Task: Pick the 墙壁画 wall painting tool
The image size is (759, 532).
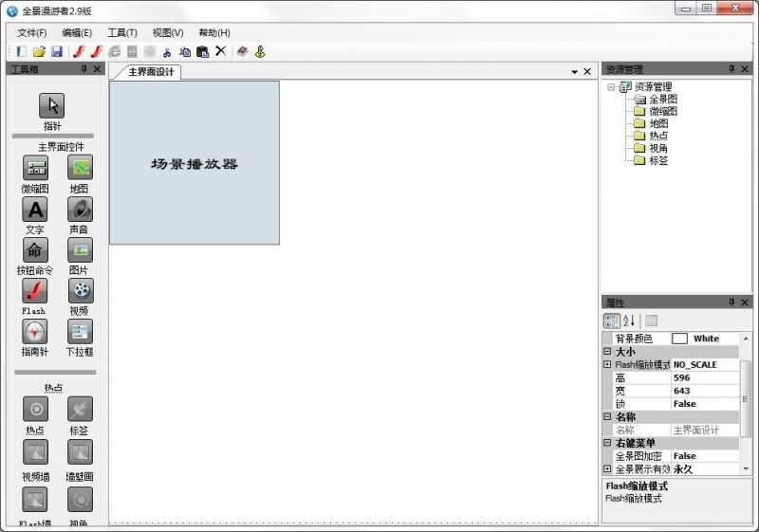Action: tap(80, 452)
